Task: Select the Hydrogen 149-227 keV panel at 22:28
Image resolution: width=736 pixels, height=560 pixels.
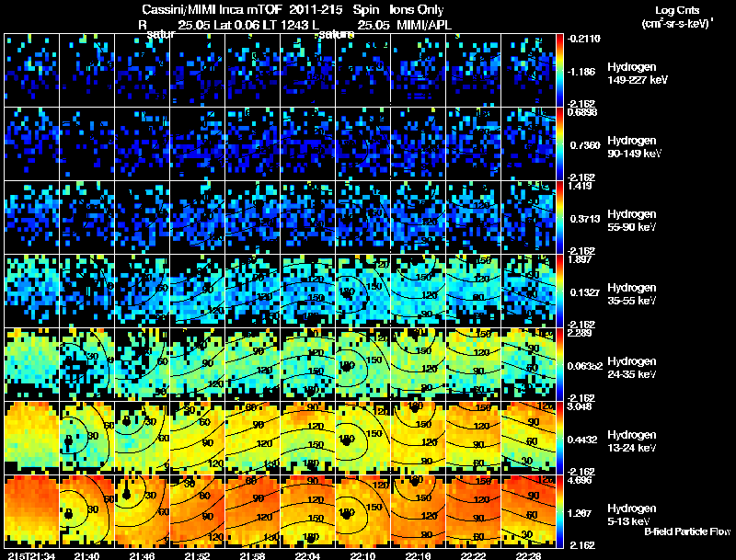Action: tap(528, 71)
